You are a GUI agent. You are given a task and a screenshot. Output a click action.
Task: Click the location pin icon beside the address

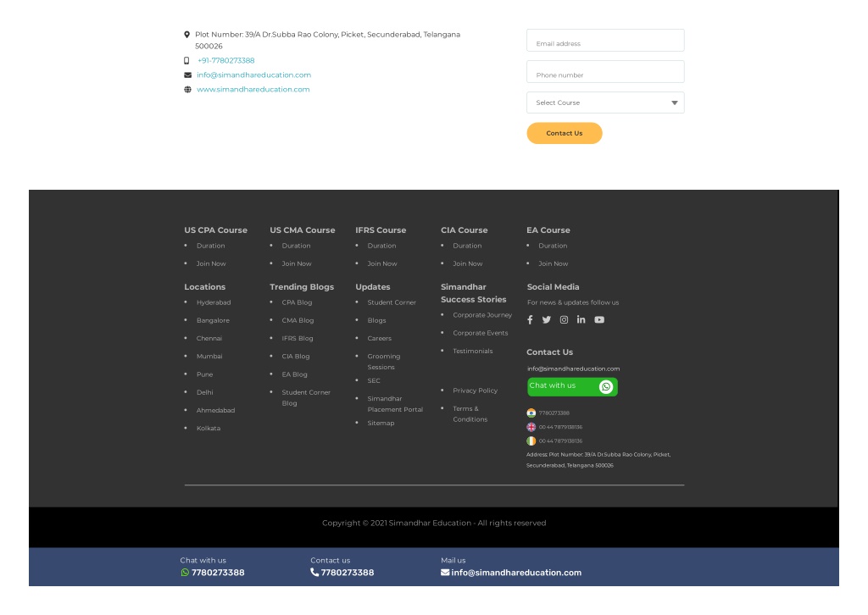click(186, 34)
